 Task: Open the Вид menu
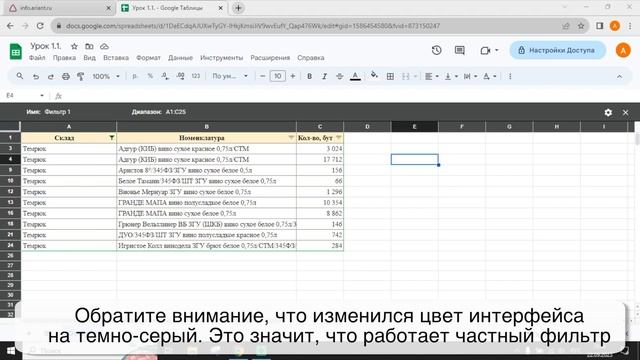(x=89, y=58)
